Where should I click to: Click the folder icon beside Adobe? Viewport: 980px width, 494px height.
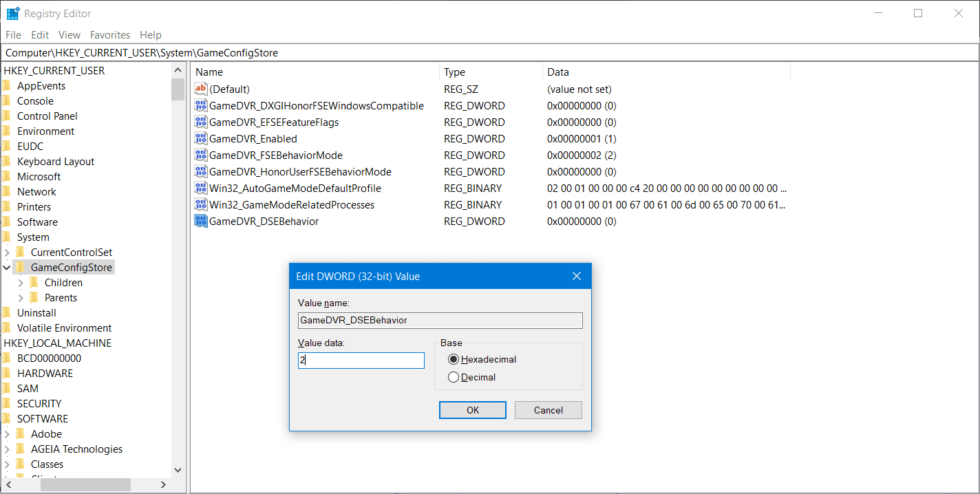[x=21, y=433]
